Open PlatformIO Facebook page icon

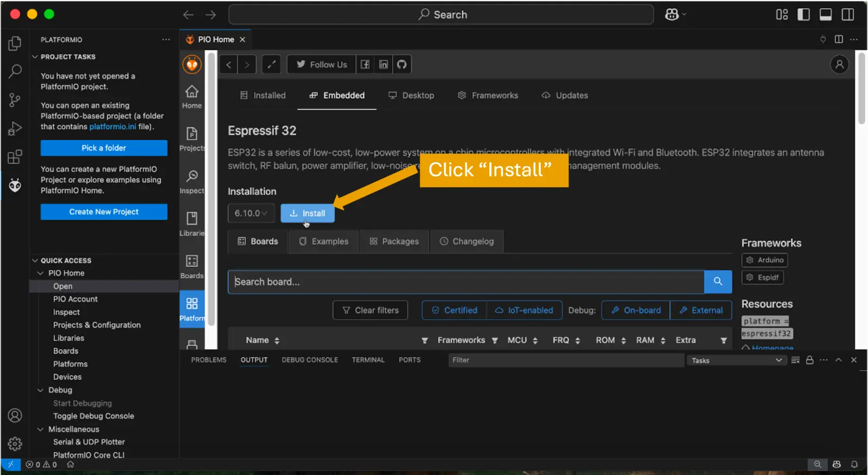(x=365, y=65)
